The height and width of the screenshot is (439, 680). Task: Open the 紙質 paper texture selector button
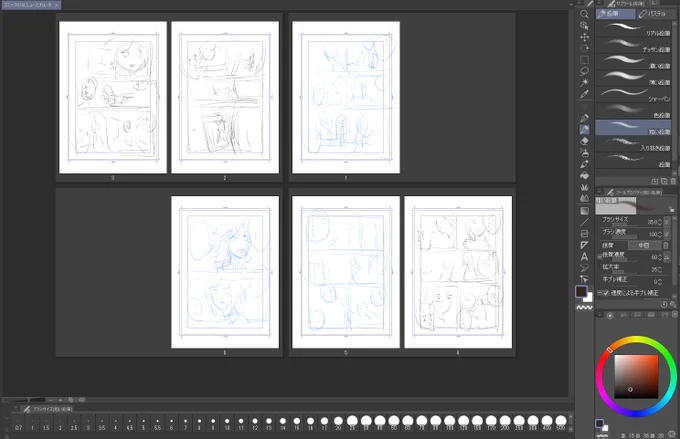(644, 246)
